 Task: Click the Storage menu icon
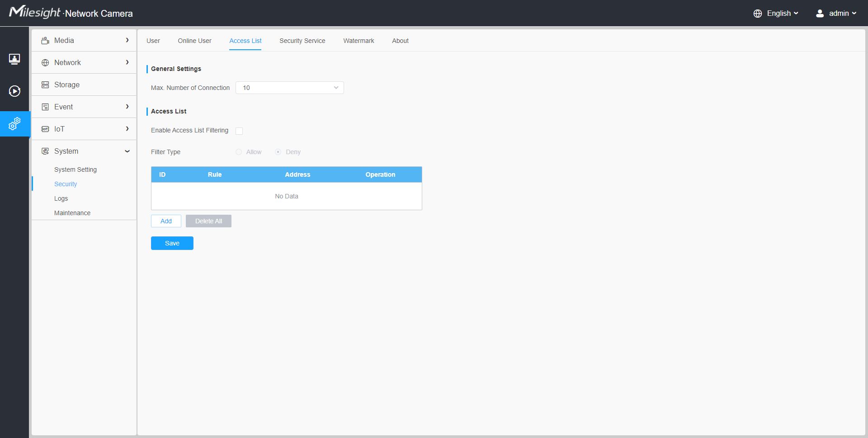point(45,85)
